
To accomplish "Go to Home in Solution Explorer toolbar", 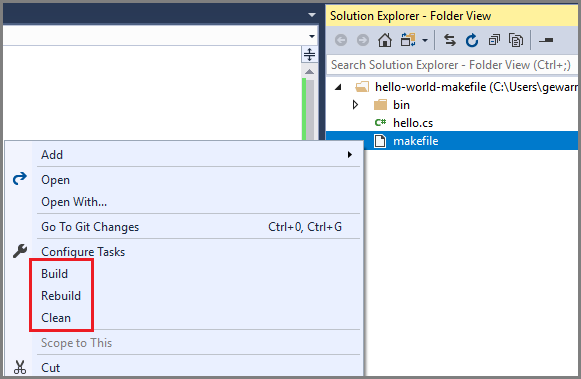I will coord(385,40).
